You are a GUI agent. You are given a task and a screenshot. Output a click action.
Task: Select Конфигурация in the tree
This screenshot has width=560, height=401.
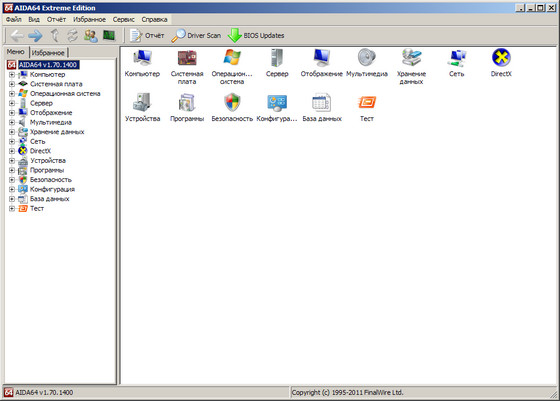[52, 189]
